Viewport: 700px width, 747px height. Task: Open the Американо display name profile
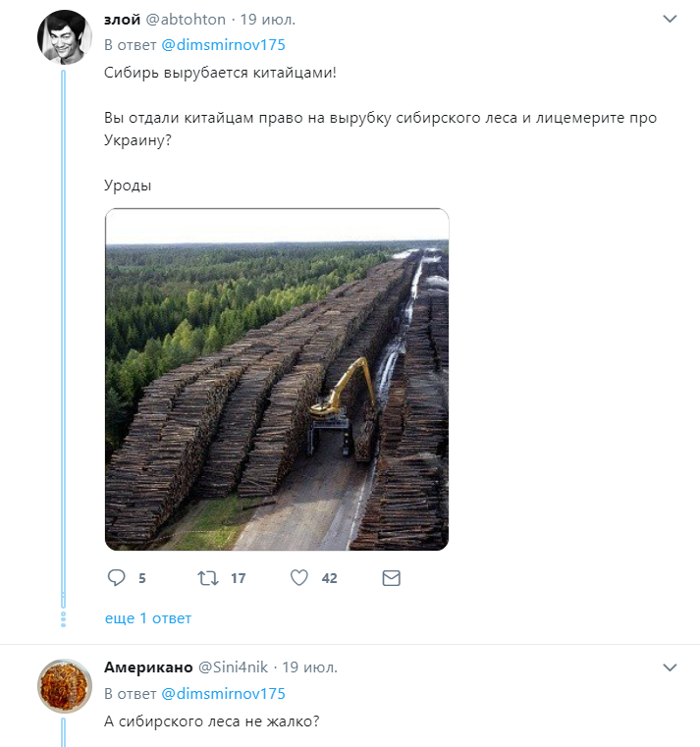(x=148, y=667)
